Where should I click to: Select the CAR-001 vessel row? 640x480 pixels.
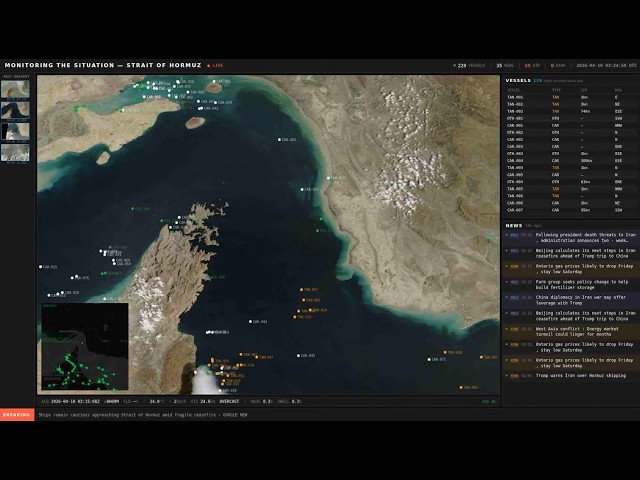point(571,126)
